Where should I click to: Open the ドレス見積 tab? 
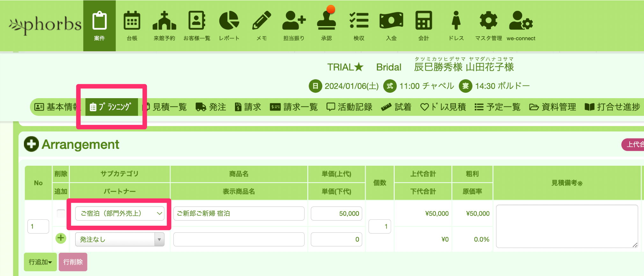click(443, 107)
